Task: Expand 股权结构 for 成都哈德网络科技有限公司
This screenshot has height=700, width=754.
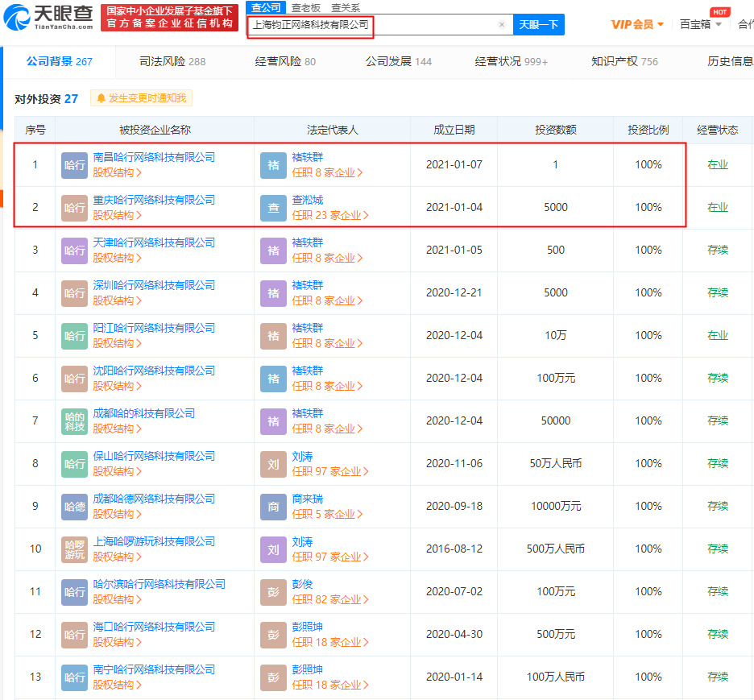Action: click(118, 514)
